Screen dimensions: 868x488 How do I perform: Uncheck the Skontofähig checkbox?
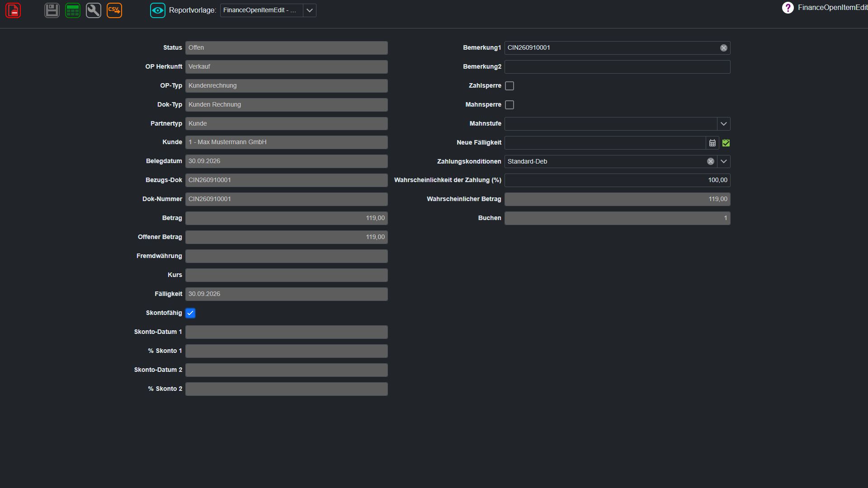(x=190, y=313)
